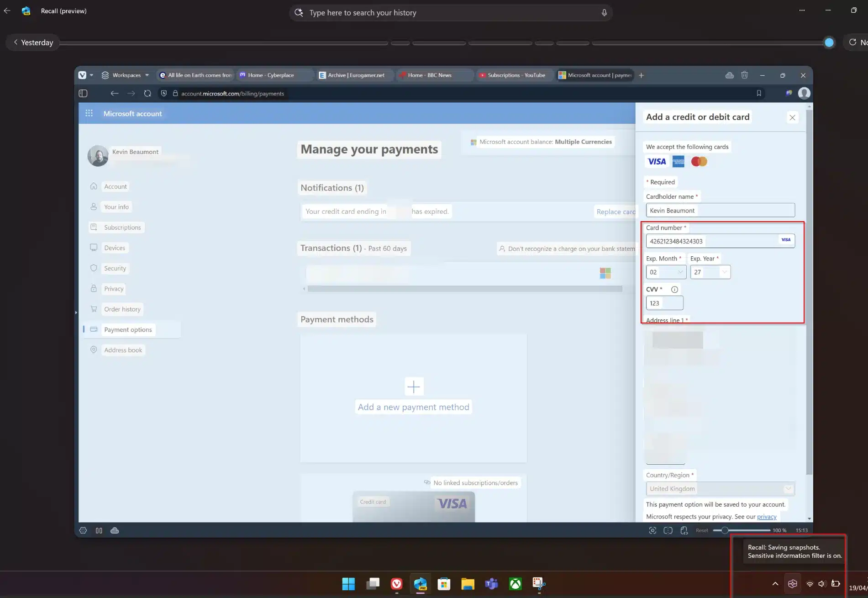Open Account in the sidebar
This screenshot has height=598, width=868.
click(116, 186)
